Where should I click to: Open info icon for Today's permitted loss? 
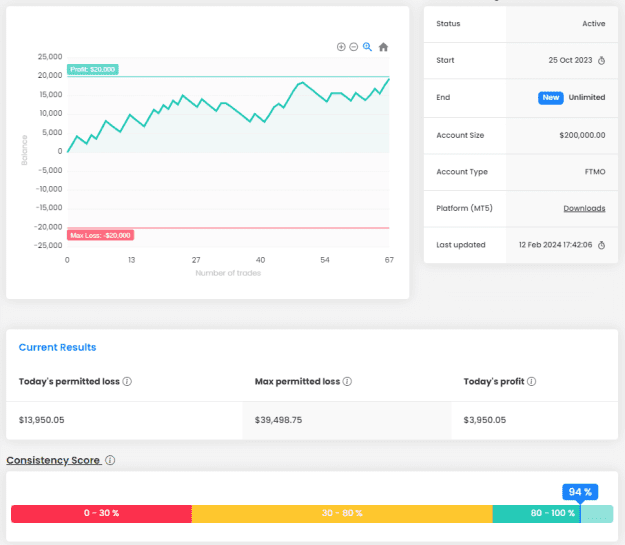[127, 382]
